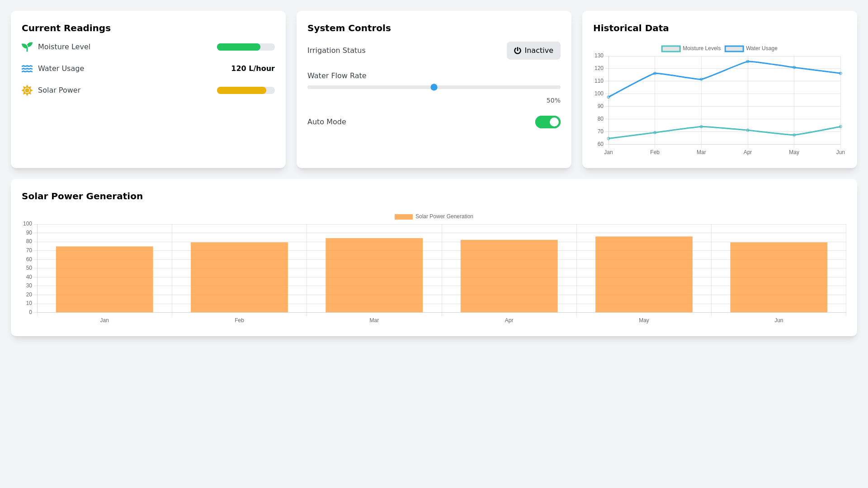The height and width of the screenshot is (488, 868).
Task: Click the Water Flow Rate slider thumb
Action: tap(434, 87)
